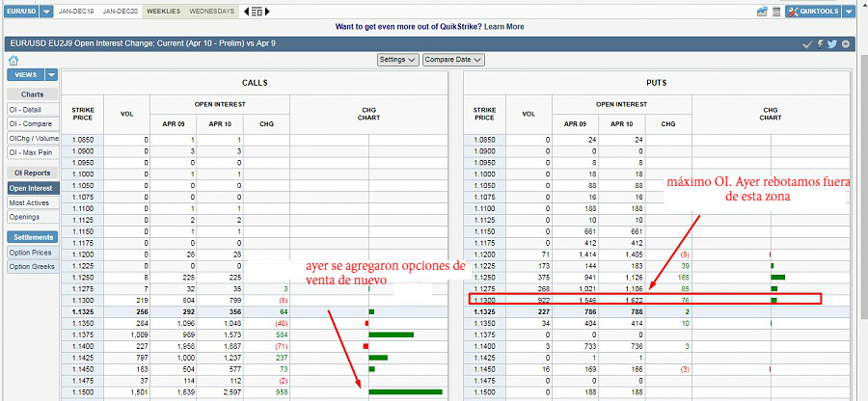Select calls change value 584
Viewport: 868px width, 401px height.
coord(268,334)
